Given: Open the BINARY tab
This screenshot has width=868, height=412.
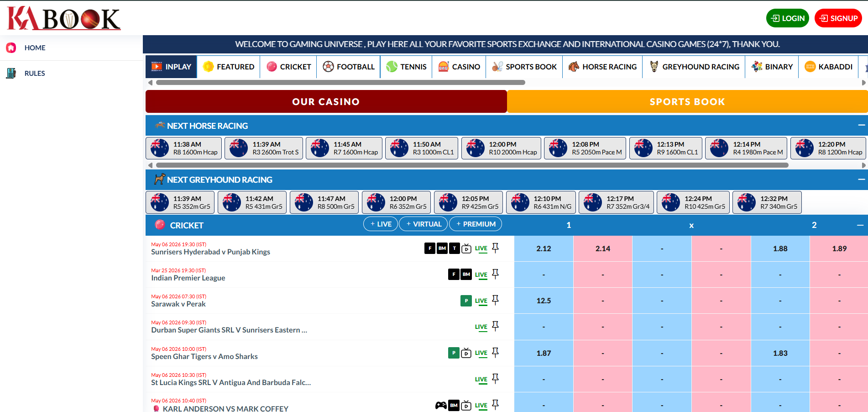Looking at the screenshot, I should click(x=772, y=67).
